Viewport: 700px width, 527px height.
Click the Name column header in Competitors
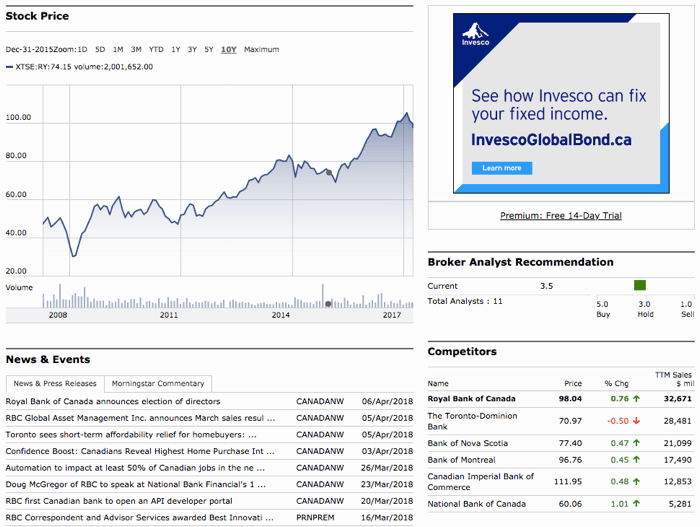438,383
